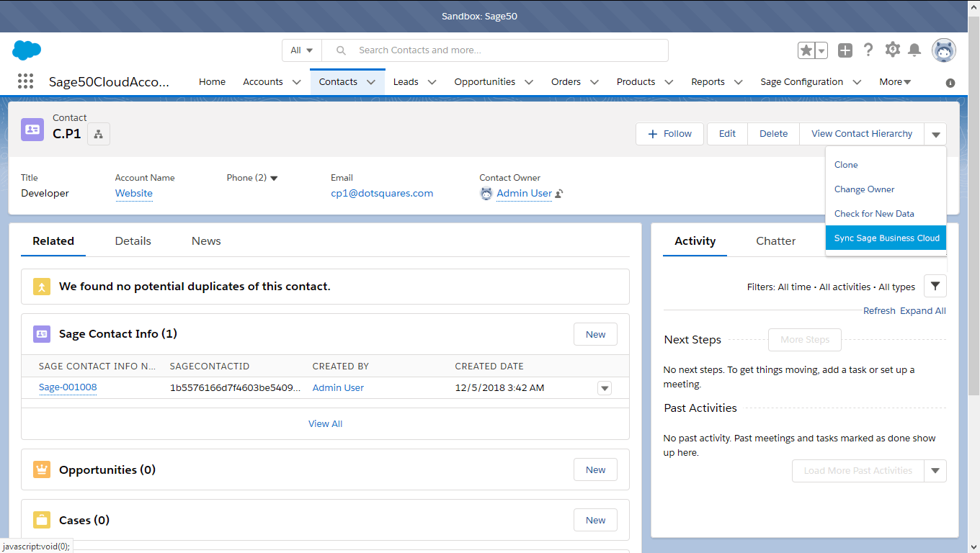This screenshot has width=980, height=553.
Task: Expand the search scope All dropdown
Action: coord(301,50)
